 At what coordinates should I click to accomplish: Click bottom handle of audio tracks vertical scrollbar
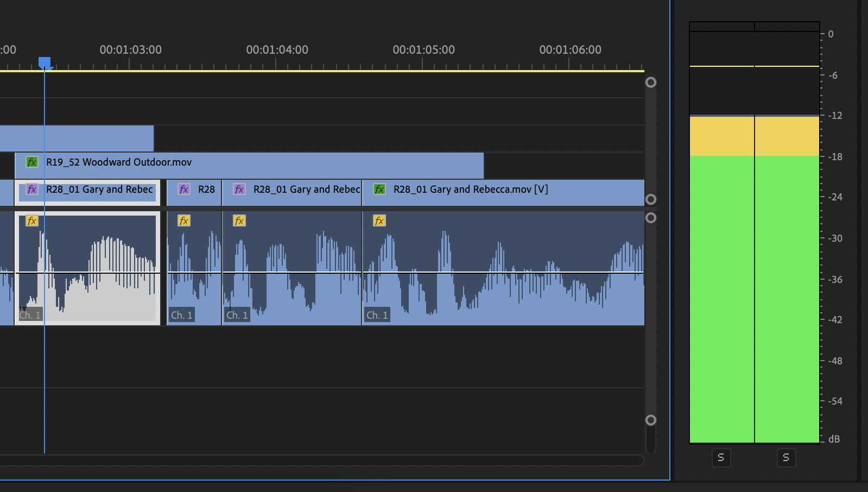pos(650,420)
